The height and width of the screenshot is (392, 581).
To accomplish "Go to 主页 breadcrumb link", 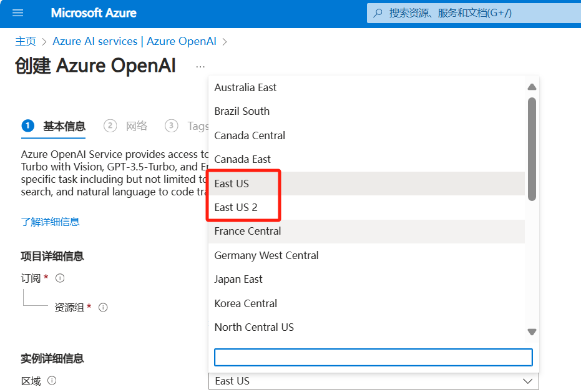I will [x=26, y=41].
